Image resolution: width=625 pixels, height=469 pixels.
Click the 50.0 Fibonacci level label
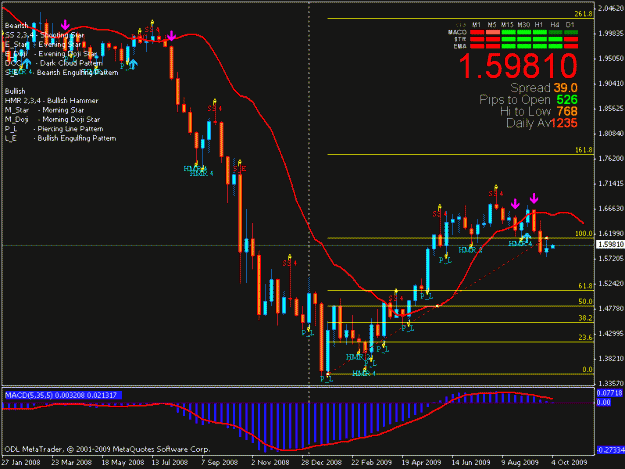[x=585, y=302]
